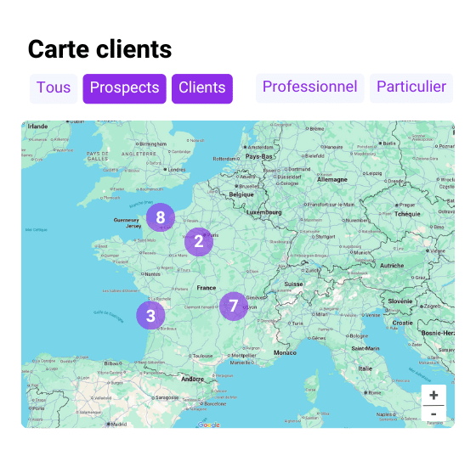The height and width of the screenshot is (450, 476).
Task: Click the Toulouse city on the map
Action: [x=201, y=356]
